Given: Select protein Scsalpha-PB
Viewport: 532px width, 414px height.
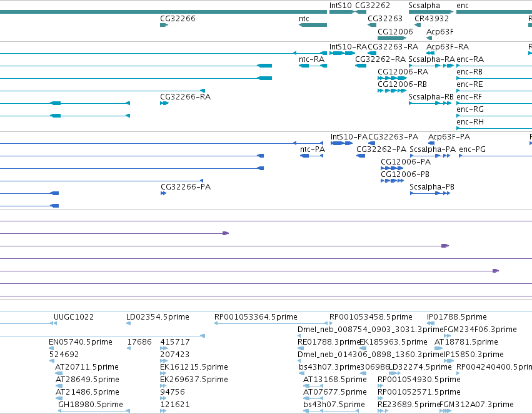Looking at the screenshot, I should pos(431,187).
